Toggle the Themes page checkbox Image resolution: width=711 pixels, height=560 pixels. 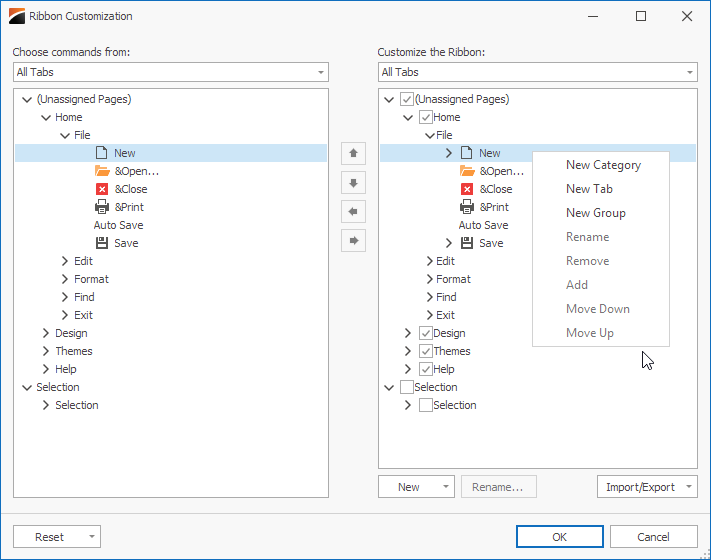[425, 351]
